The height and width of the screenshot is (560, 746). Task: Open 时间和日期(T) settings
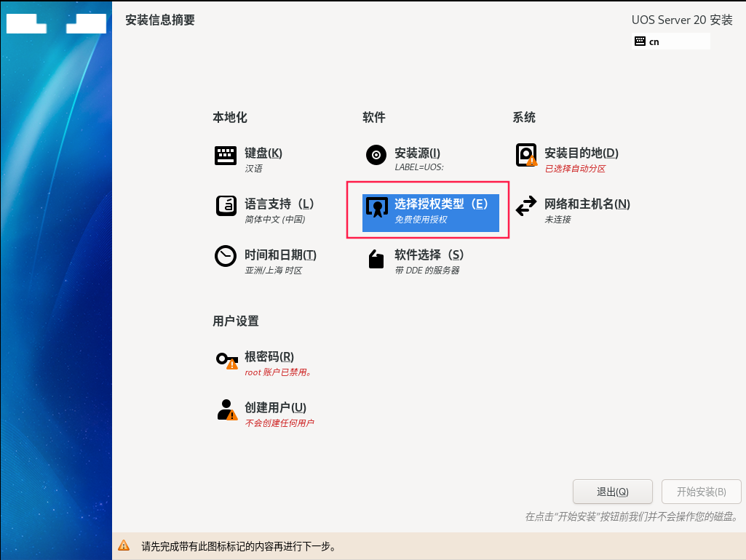(266, 260)
